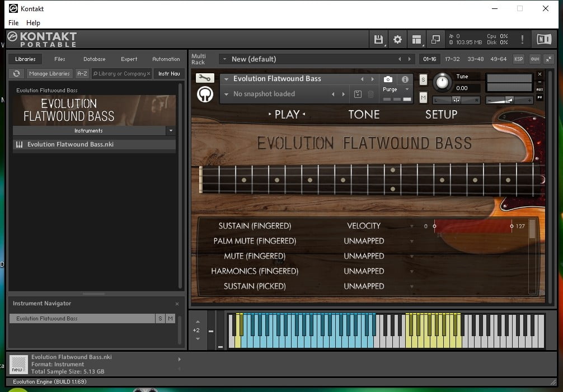Toggle the AUX rack button
563x392 pixels.
tap(535, 59)
